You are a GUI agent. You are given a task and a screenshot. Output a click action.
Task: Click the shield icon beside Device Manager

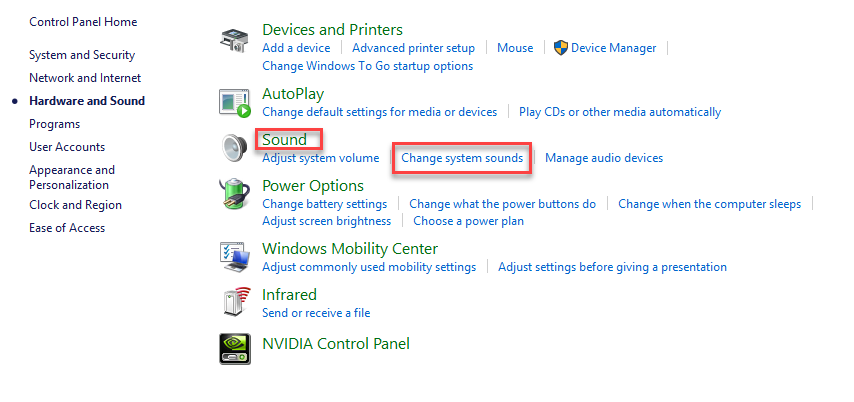click(560, 47)
